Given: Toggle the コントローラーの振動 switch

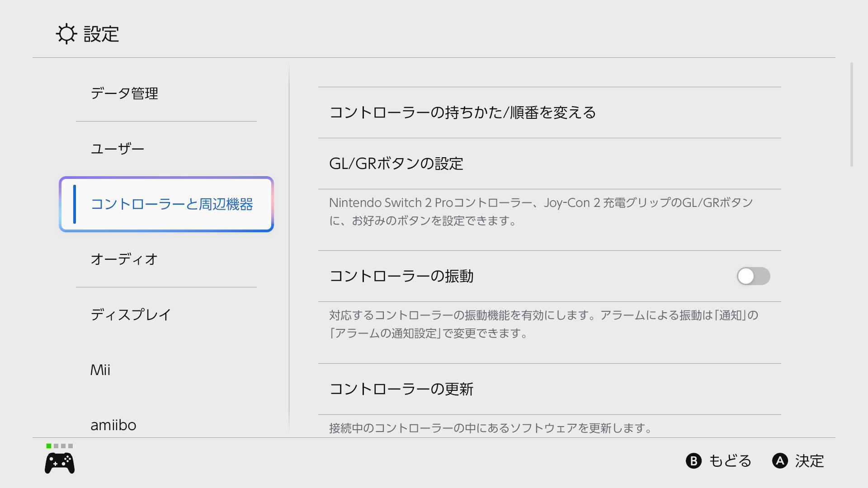Looking at the screenshot, I should (753, 276).
